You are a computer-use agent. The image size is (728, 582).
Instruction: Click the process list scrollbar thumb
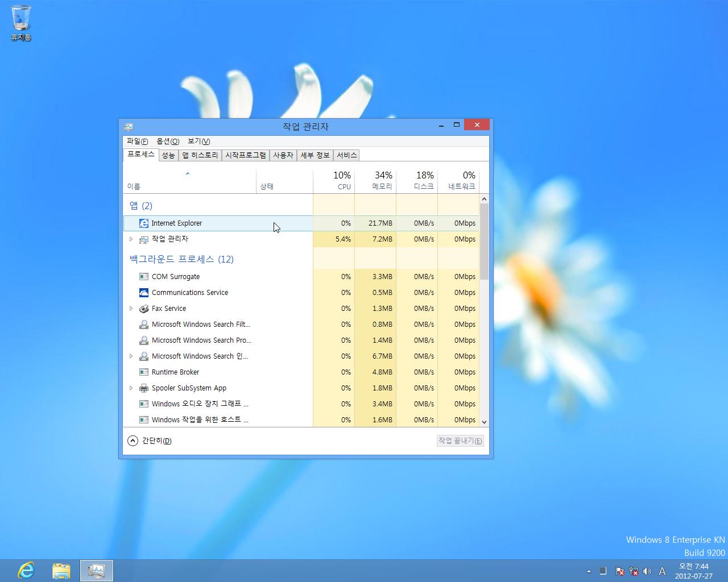[x=484, y=242]
